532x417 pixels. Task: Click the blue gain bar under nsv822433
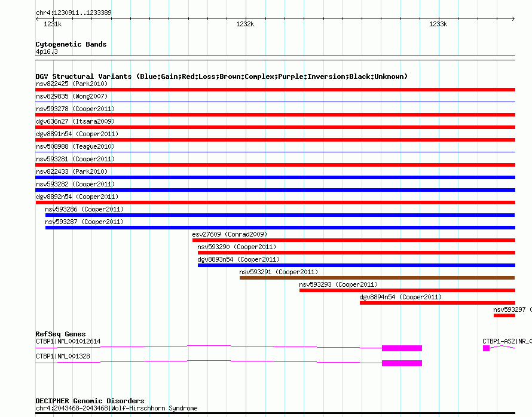tap(275, 177)
